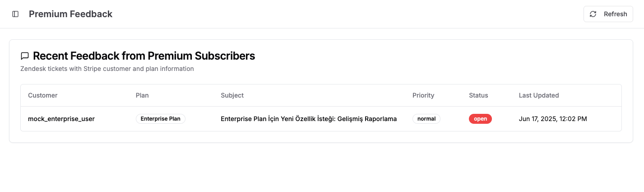
Task: Select the Plan column header
Action: pos(142,95)
